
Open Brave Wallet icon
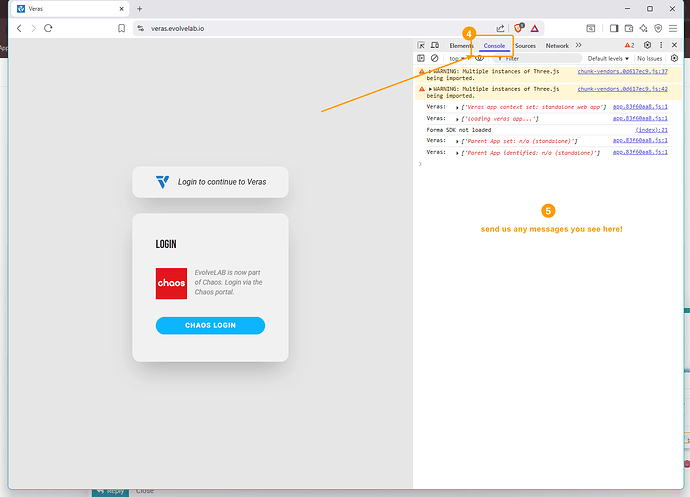(629, 28)
